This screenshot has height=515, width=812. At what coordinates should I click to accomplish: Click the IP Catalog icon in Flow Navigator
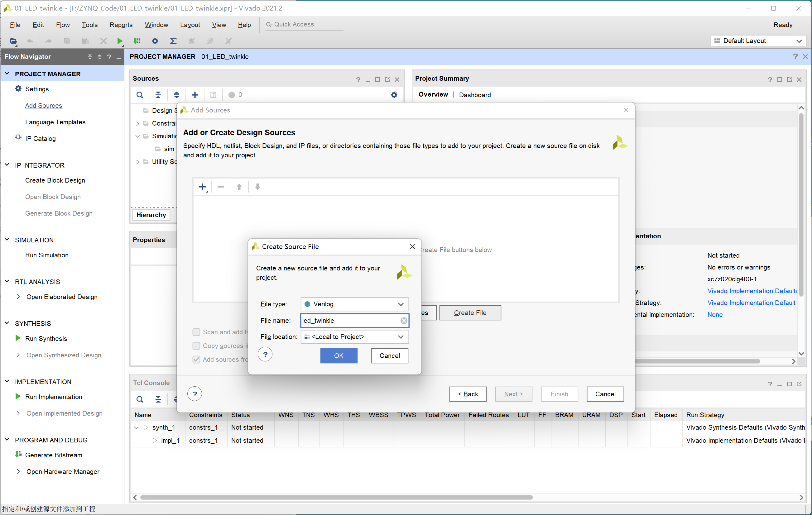(18, 137)
